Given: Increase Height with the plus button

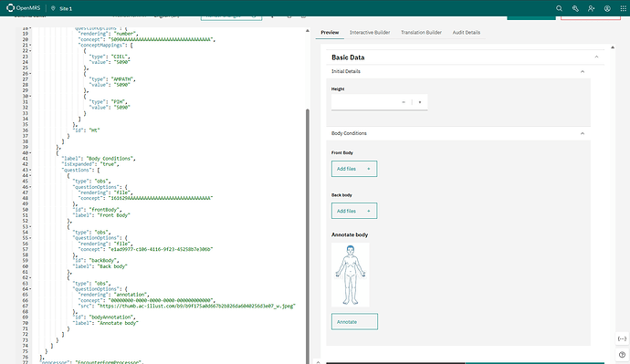Looking at the screenshot, I should [420, 102].
